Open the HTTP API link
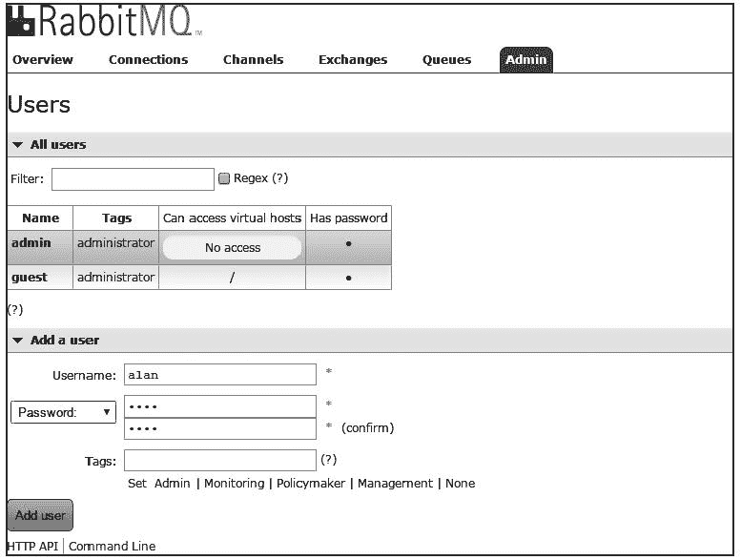The height and width of the screenshot is (560, 741). tap(32, 547)
